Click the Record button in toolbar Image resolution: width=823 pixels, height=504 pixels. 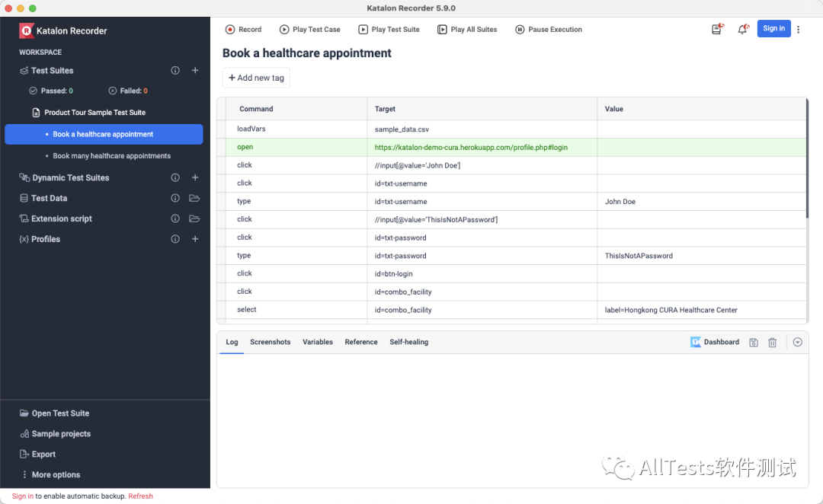pyautogui.click(x=243, y=30)
